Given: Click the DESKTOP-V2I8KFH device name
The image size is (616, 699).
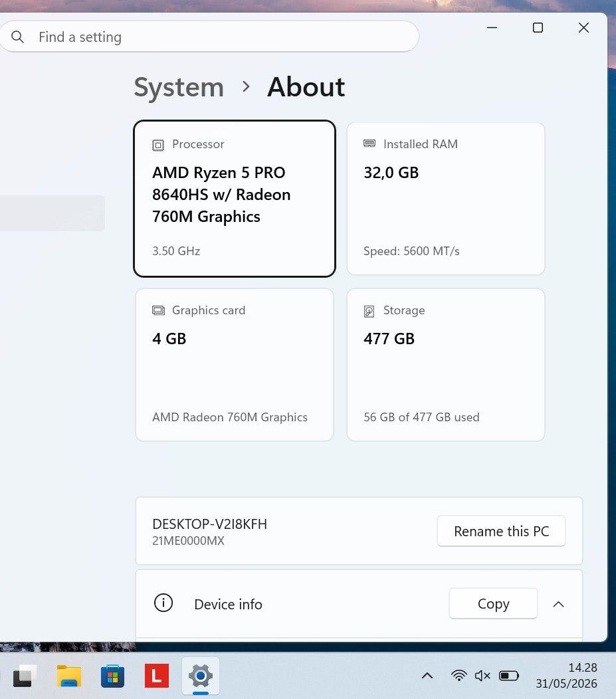Looking at the screenshot, I should pos(209,524).
